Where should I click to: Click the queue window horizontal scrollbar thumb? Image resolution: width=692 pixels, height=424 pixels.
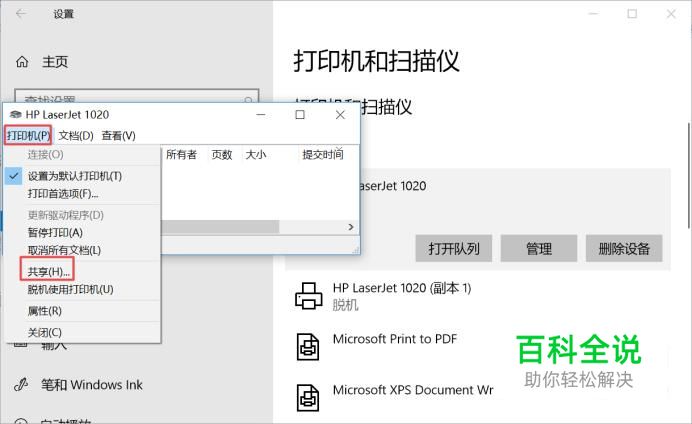pyautogui.click(x=220, y=227)
